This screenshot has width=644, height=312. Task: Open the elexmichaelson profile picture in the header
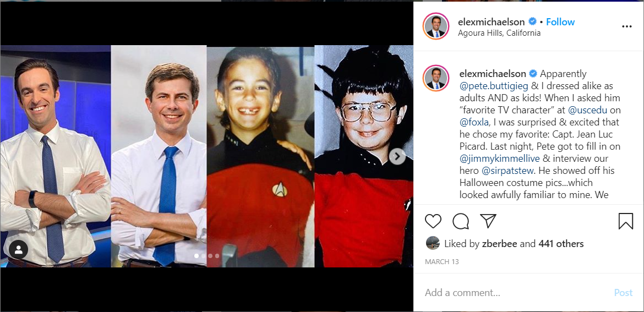pyautogui.click(x=436, y=26)
